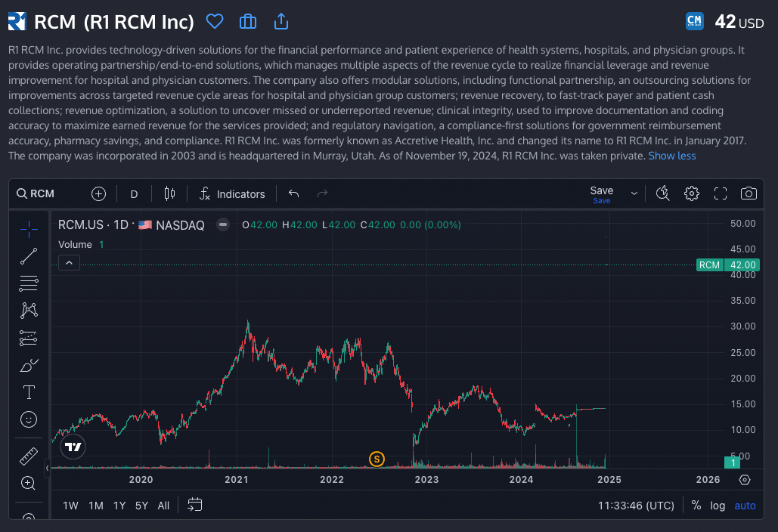The height and width of the screenshot is (532, 778).
Task: Click the 2025 date axis label
Action: (609, 479)
